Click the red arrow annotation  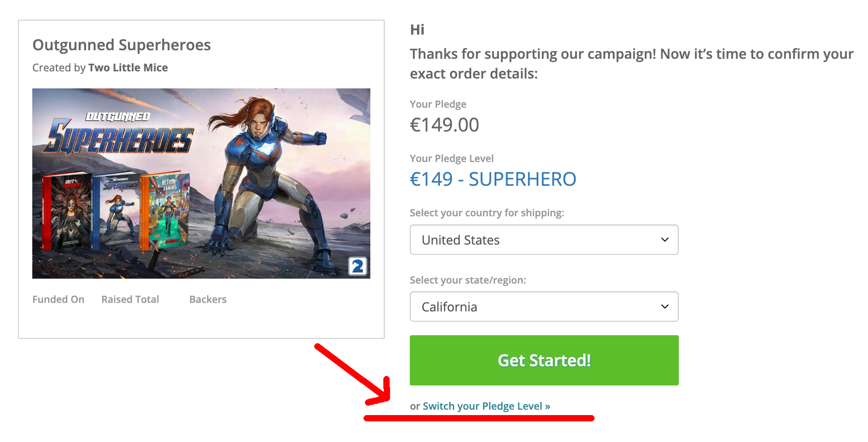pyautogui.click(x=354, y=375)
